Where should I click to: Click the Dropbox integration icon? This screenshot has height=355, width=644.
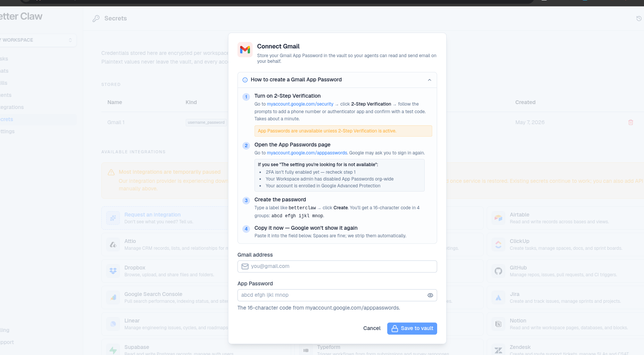113,271
